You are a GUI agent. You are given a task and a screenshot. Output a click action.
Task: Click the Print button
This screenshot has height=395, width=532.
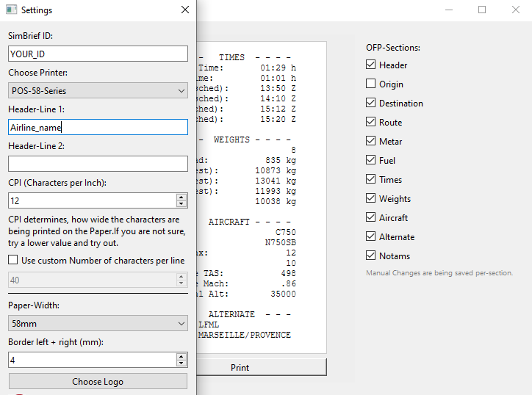click(240, 367)
